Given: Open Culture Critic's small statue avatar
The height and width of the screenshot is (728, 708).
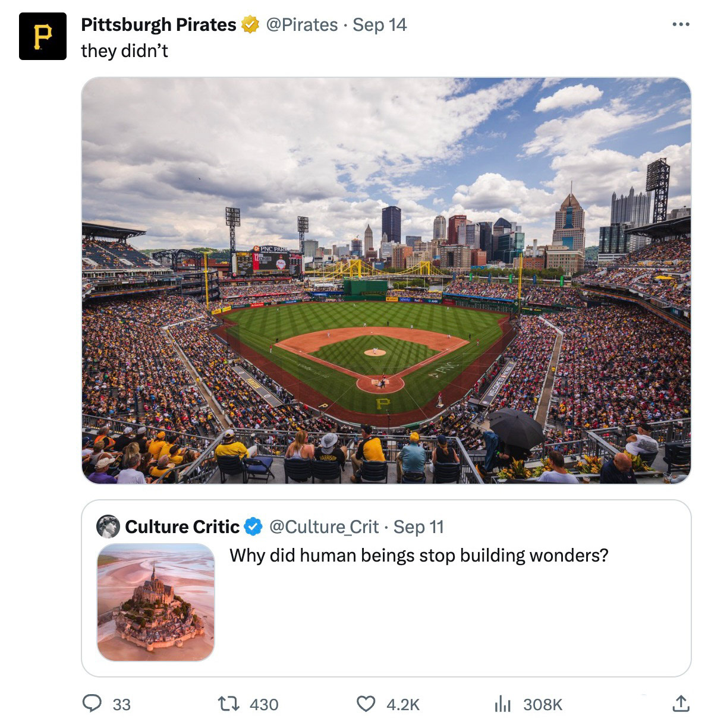Looking at the screenshot, I should click(x=108, y=527).
